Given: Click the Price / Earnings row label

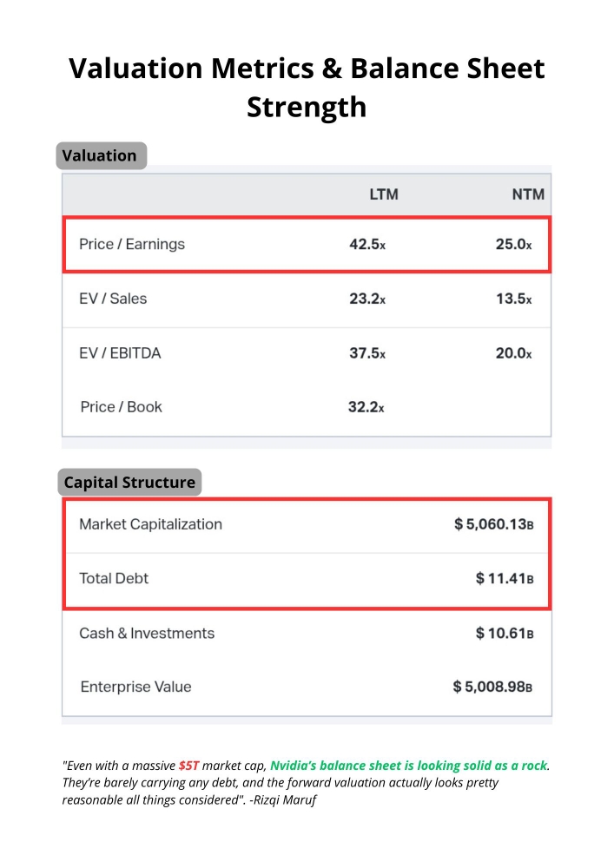Looking at the screenshot, I should pyautogui.click(x=132, y=245).
